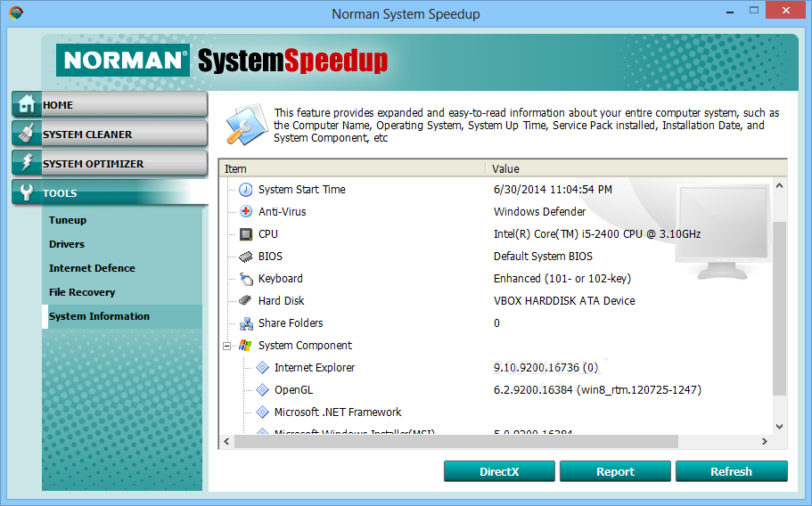Minimize the Norman System Speedup window
The image size is (812, 506).
pos(730,12)
